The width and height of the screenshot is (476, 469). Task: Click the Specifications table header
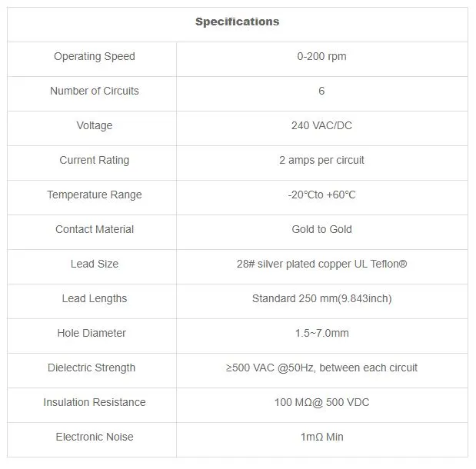tap(237, 22)
